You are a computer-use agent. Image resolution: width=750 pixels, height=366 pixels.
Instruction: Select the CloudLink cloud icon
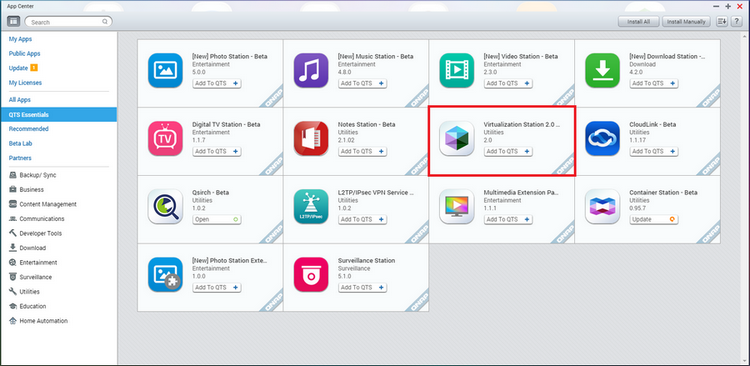(603, 138)
